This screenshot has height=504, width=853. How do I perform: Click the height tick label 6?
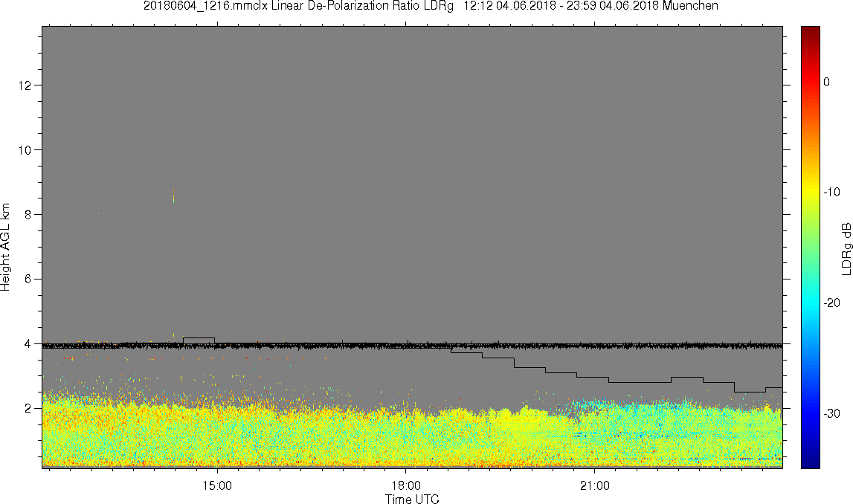[28, 280]
